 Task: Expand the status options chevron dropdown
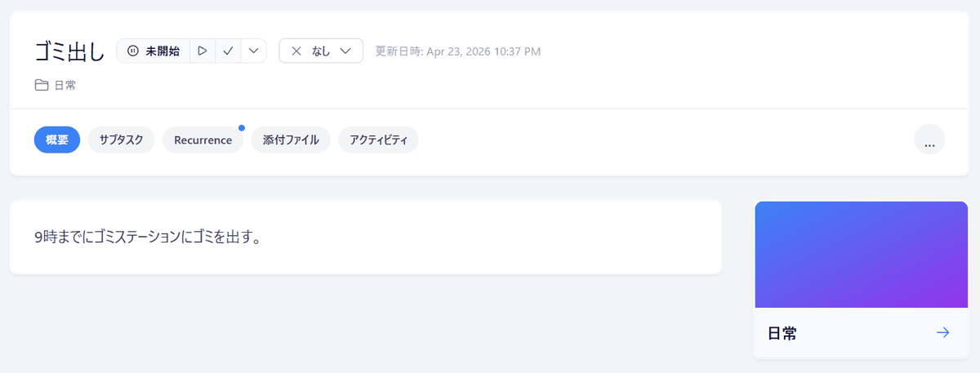coord(254,51)
